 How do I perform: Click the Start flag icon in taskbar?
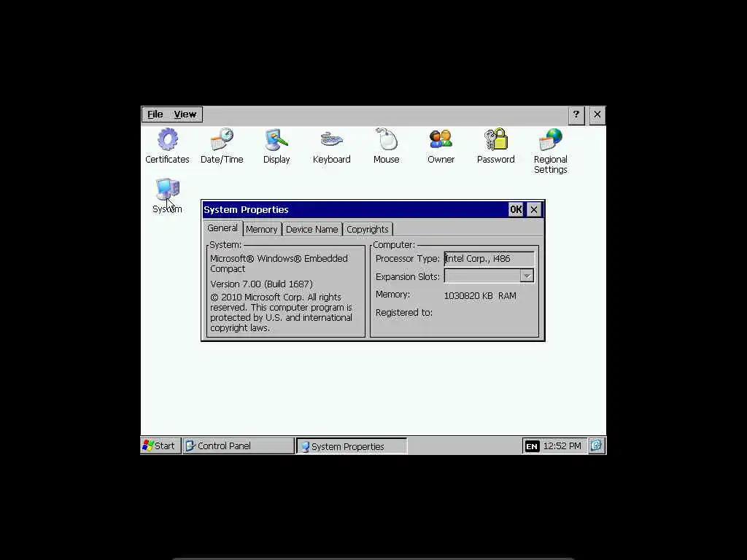tap(148, 446)
